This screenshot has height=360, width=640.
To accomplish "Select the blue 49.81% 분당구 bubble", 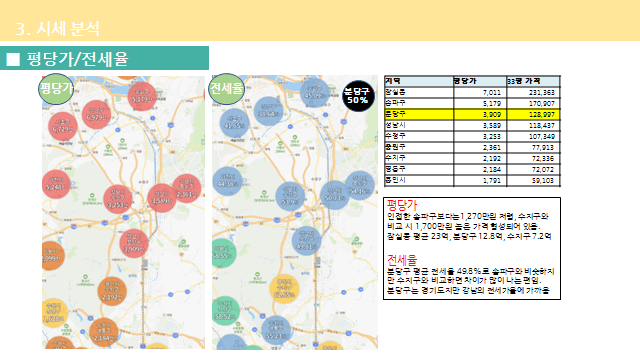I will coord(307,241).
